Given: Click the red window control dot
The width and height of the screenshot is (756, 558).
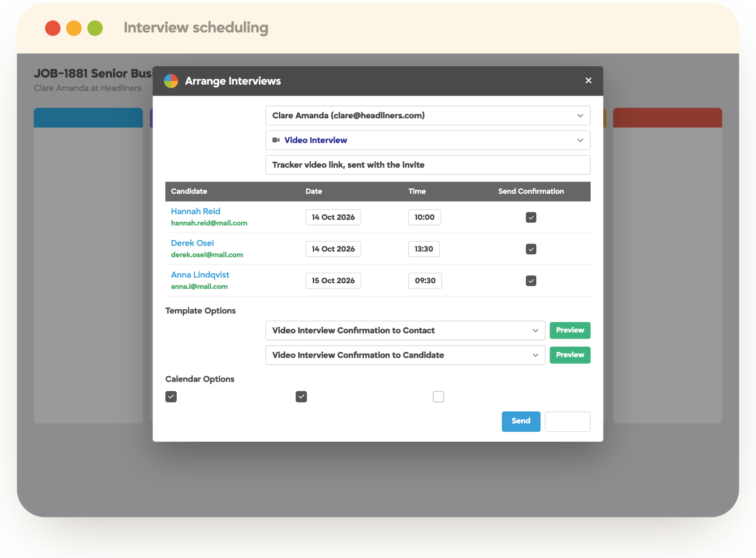Looking at the screenshot, I should point(53,28).
